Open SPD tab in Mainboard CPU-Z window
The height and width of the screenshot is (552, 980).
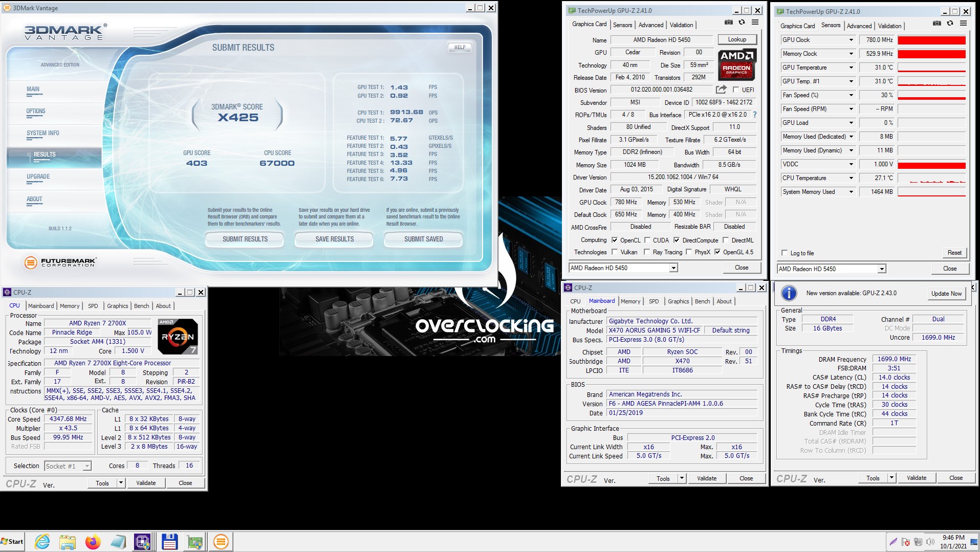(x=654, y=301)
